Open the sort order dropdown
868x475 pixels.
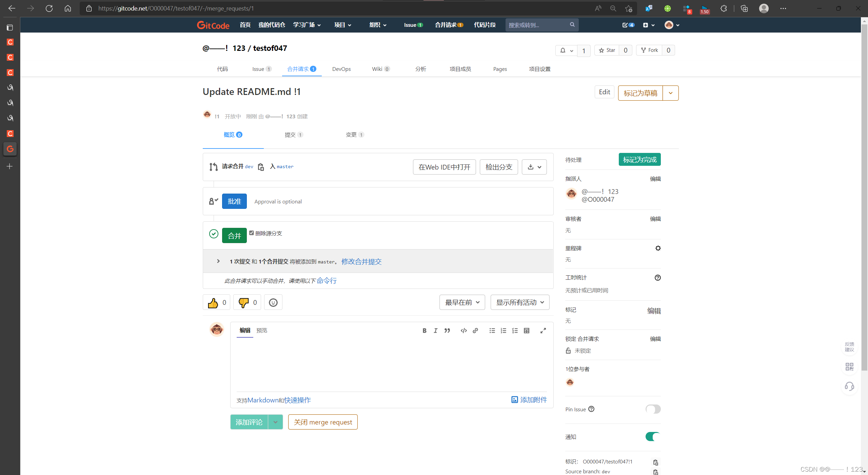pos(462,302)
